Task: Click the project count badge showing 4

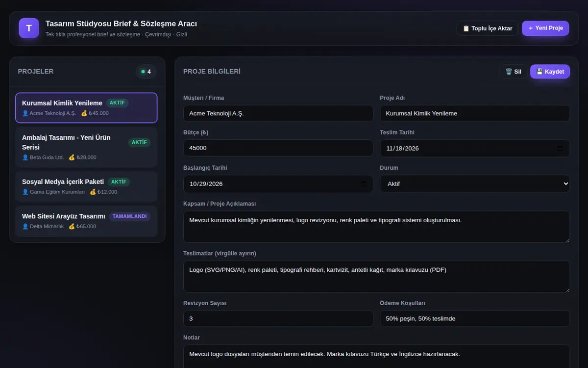Action: [x=146, y=72]
